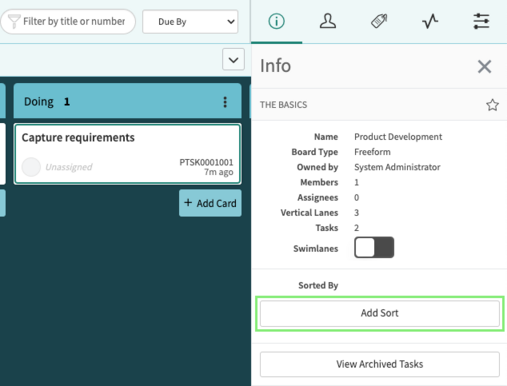Toggle the Swimlanes switch
The width and height of the screenshot is (507, 386).
374,247
